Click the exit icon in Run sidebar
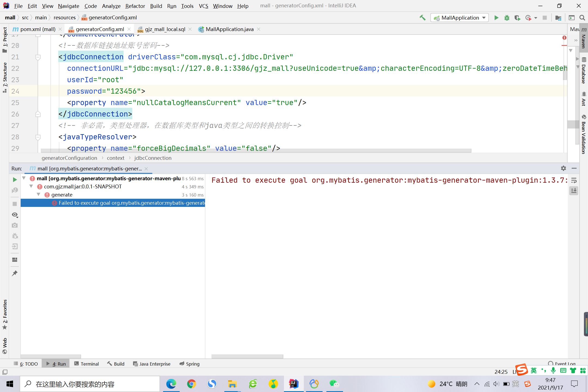The height and width of the screenshot is (392, 588). (15, 247)
